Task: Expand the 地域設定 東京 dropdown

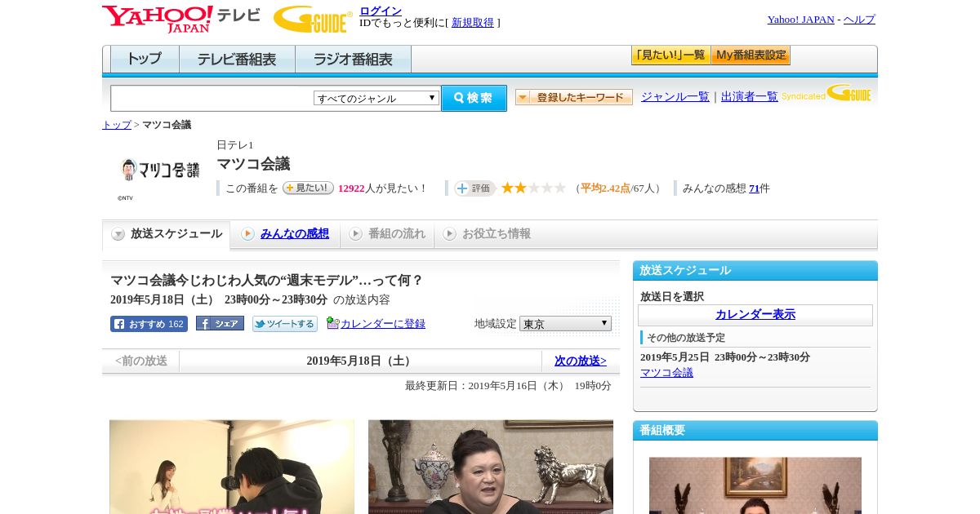Action: click(x=565, y=324)
